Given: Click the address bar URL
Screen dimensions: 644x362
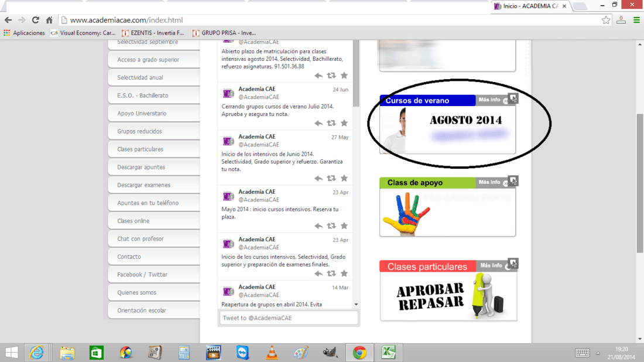Looking at the screenshot, I should point(126,20).
